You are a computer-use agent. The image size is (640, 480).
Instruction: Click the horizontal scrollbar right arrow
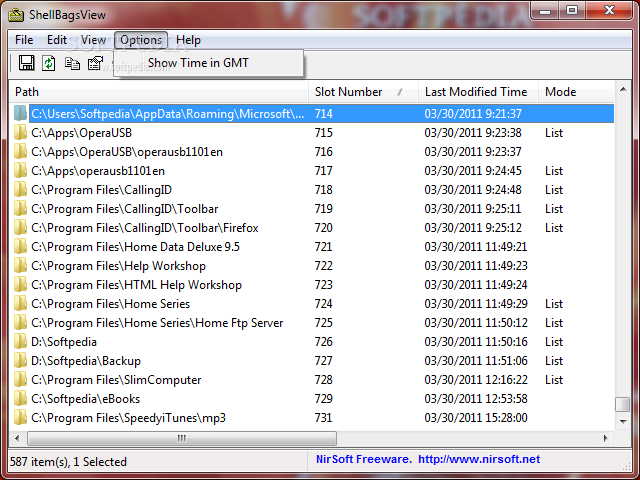coord(606,438)
